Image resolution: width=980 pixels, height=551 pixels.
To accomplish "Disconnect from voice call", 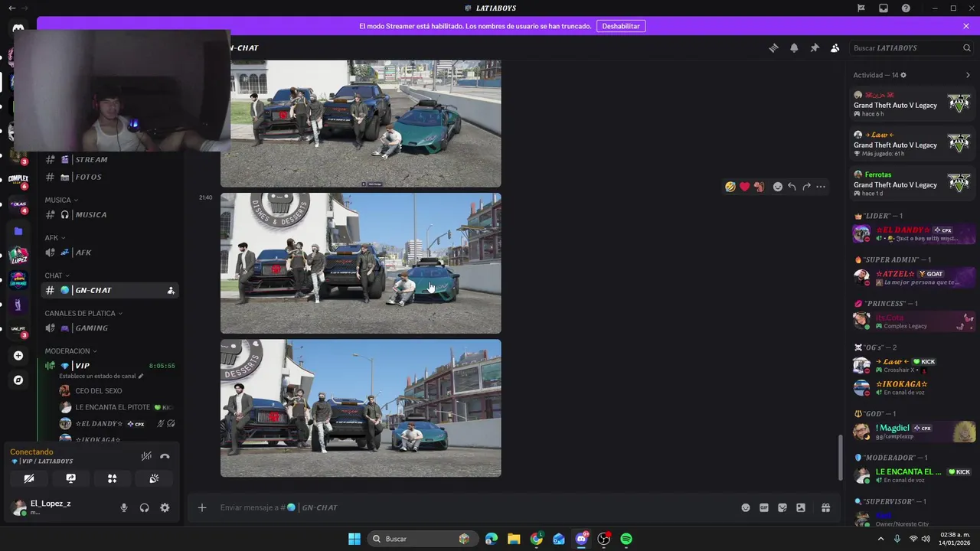I will 165,456.
